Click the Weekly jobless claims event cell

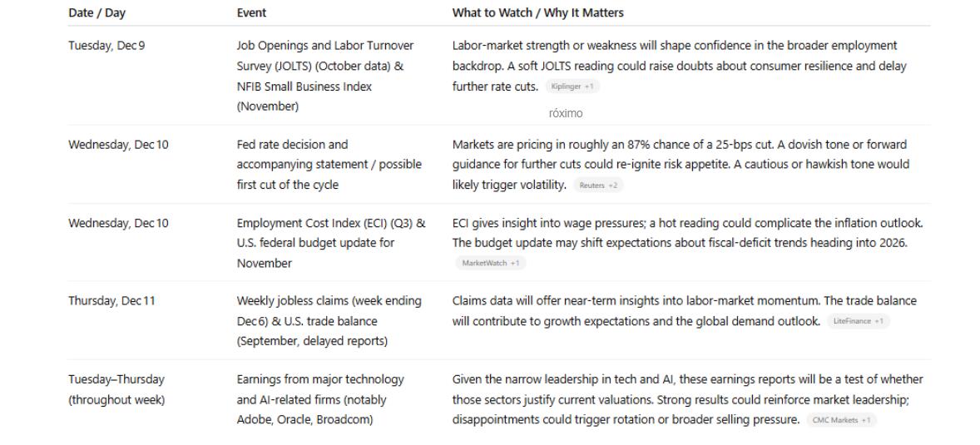tap(329, 321)
